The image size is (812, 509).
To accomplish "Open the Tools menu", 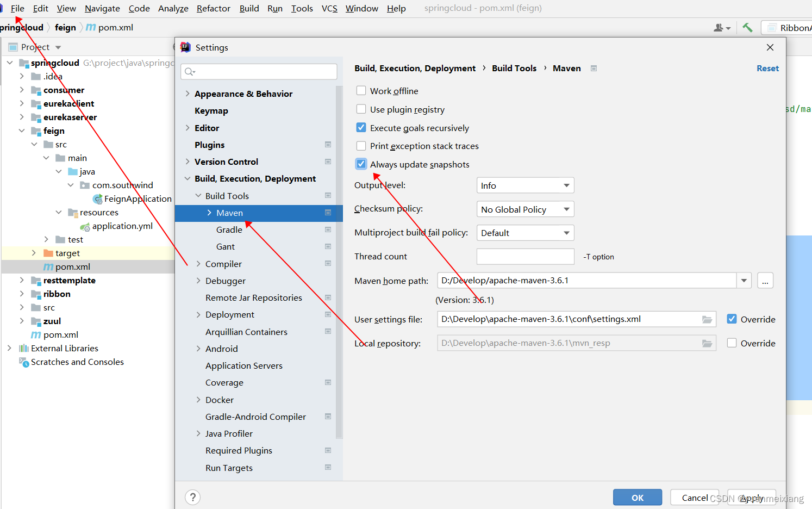I will click(302, 8).
